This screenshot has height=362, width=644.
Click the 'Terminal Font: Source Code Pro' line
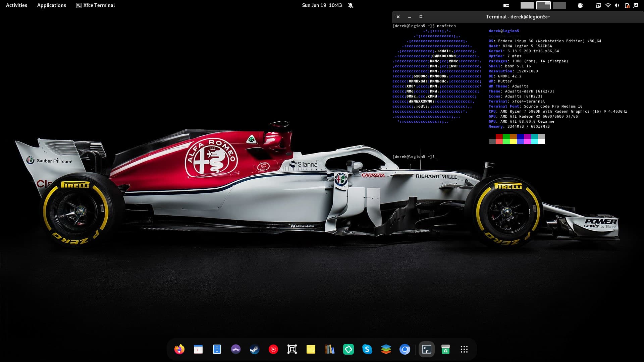click(536, 106)
